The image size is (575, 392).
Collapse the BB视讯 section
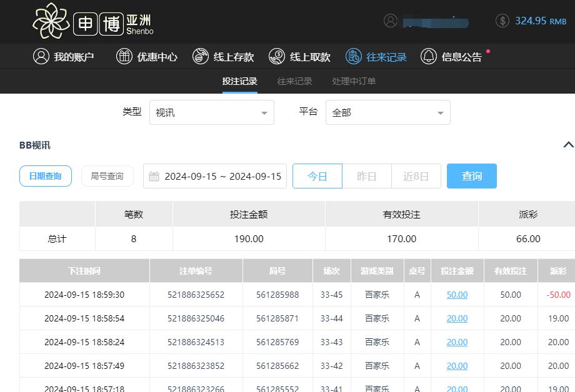tap(568, 145)
